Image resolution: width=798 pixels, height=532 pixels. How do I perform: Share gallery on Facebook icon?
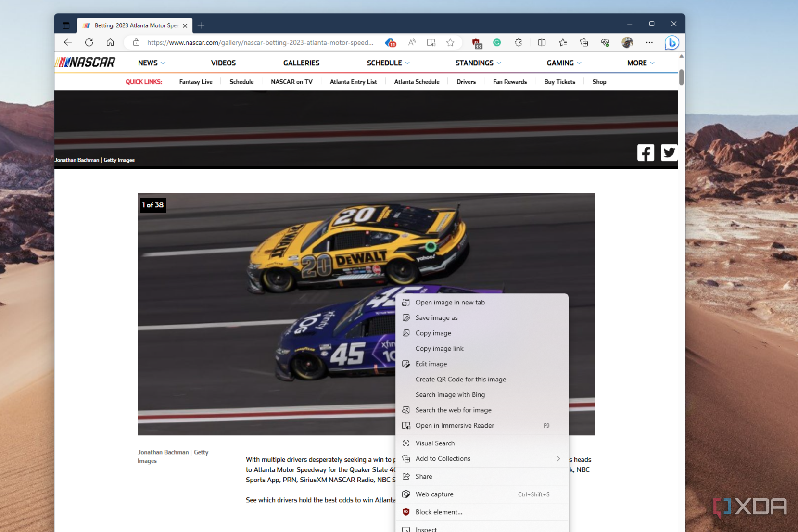[x=646, y=152]
